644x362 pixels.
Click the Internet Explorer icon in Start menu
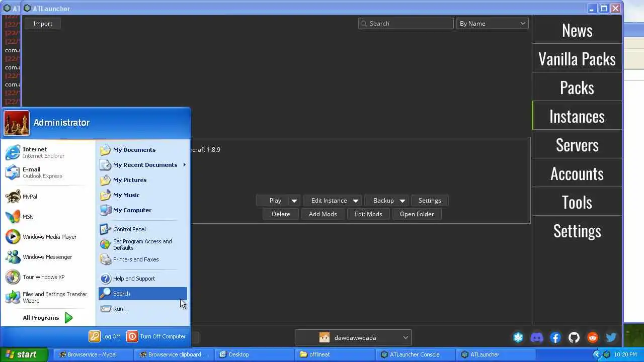pyautogui.click(x=13, y=152)
